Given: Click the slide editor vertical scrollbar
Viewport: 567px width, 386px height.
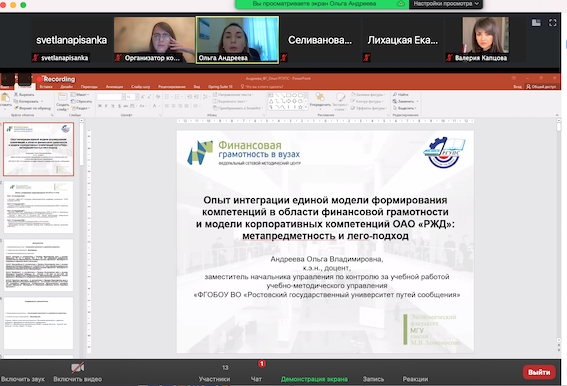Looking at the screenshot, I should [x=559, y=235].
